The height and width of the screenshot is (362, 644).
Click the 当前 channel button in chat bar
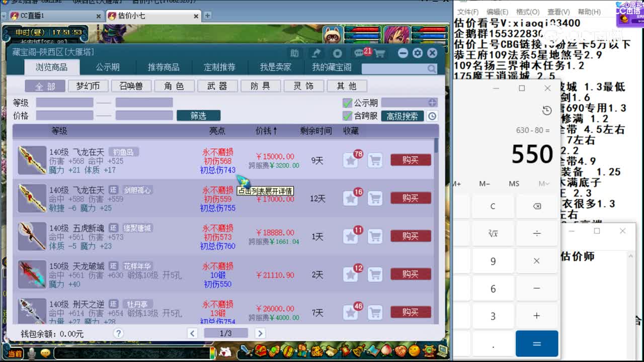pos(15,354)
